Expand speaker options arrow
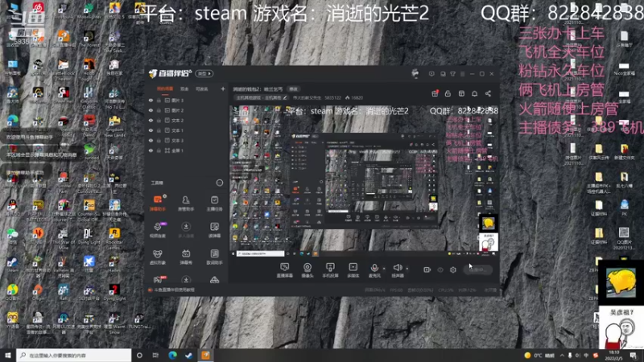This screenshot has width=644, height=362. pyautogui.click(x=407, y=269)
